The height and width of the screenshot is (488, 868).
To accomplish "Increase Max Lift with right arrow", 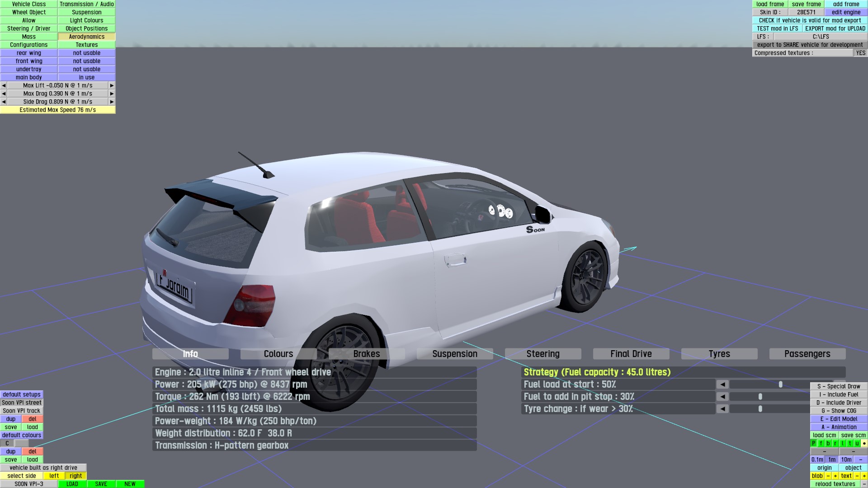I will [x=112, y=85].
